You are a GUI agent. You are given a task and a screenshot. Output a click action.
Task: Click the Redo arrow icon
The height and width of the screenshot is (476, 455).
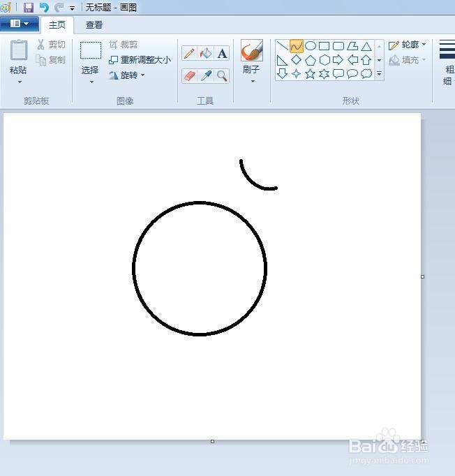point(59,7)
